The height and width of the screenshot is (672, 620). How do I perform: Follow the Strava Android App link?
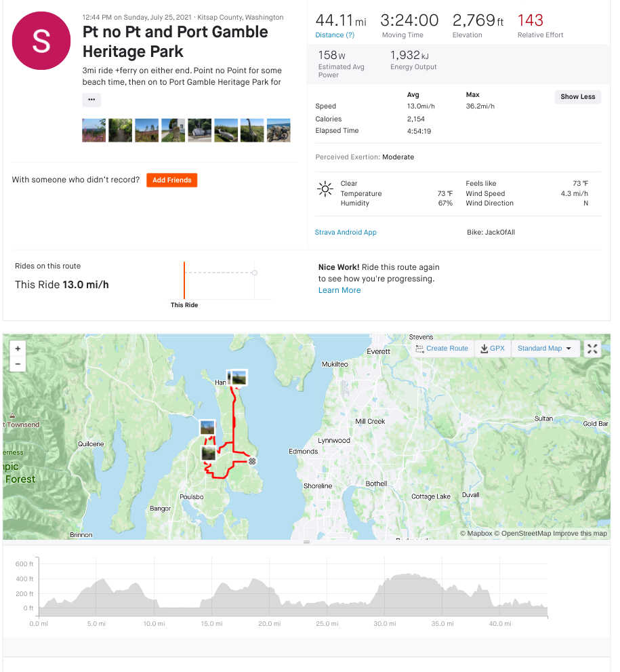point(346,233)
